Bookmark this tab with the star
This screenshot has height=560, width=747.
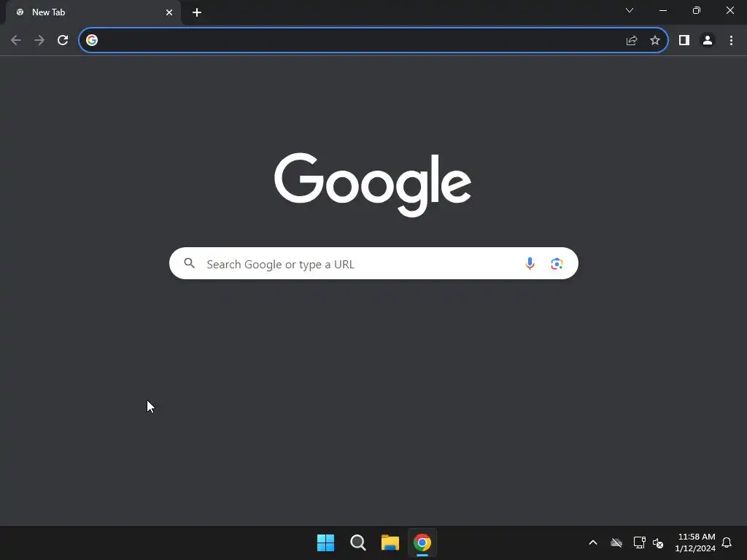click(x=655, y=40)
